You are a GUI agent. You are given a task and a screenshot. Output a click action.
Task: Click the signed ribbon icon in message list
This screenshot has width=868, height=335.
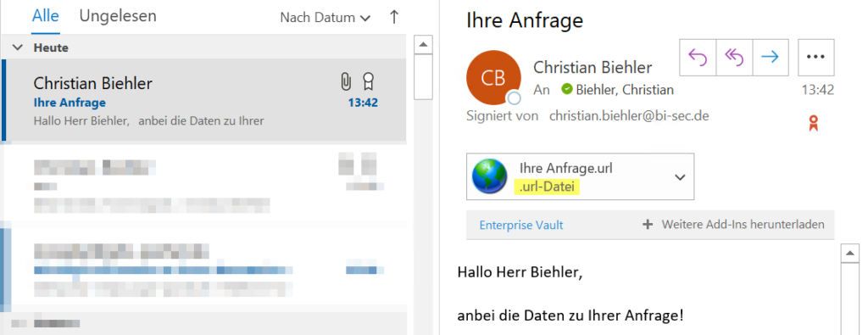tap(368, 82)
